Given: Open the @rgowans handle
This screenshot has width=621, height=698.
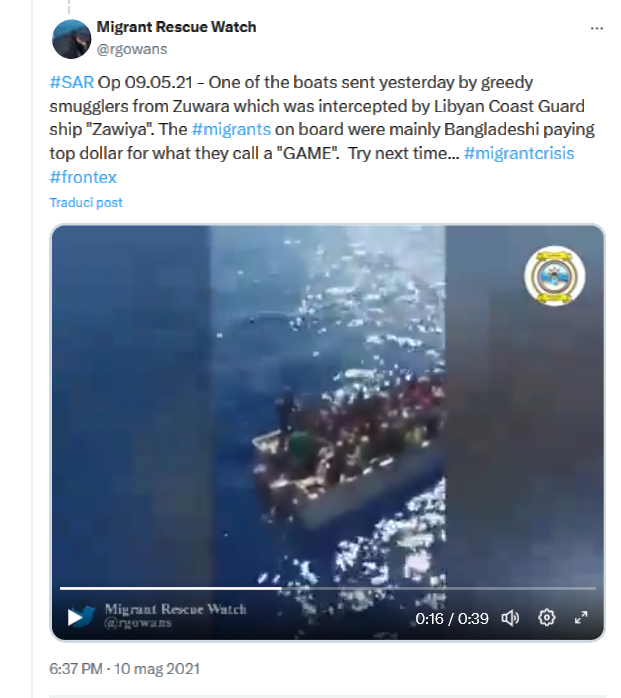Looking at the screenshot, I should pyautogui.click(x=132, y=49).
